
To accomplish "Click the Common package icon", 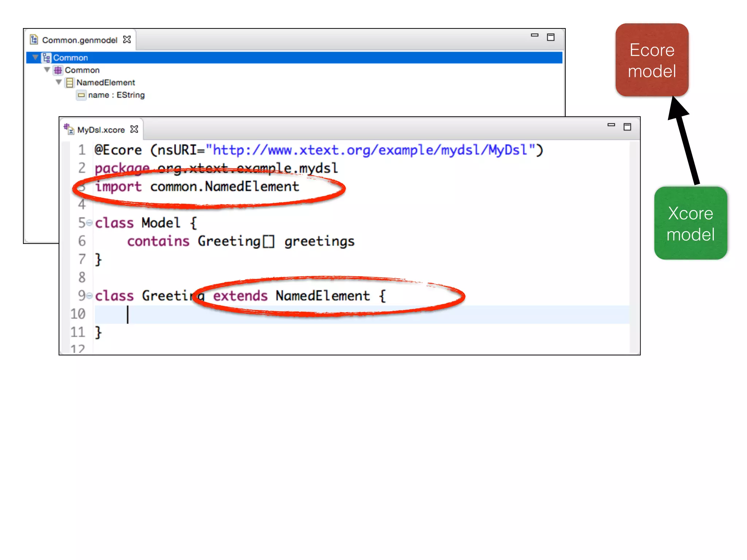I will (x=58, y=70).
